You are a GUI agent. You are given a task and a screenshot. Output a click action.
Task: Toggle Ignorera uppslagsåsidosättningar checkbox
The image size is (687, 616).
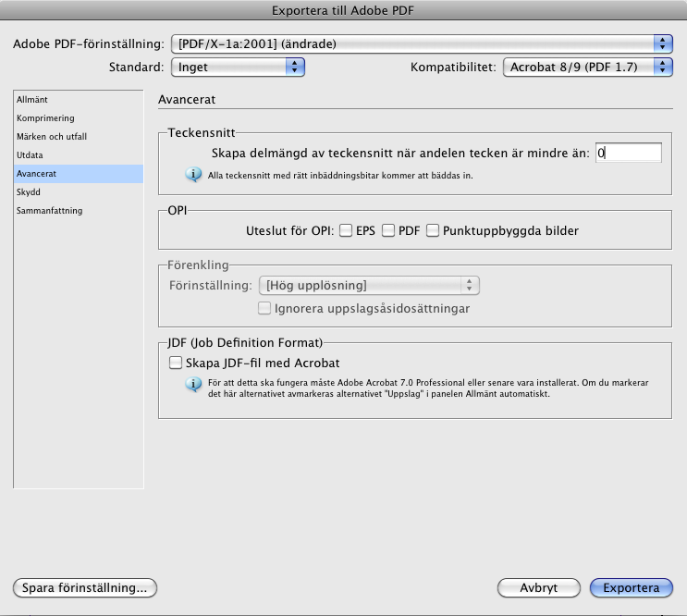264,308
